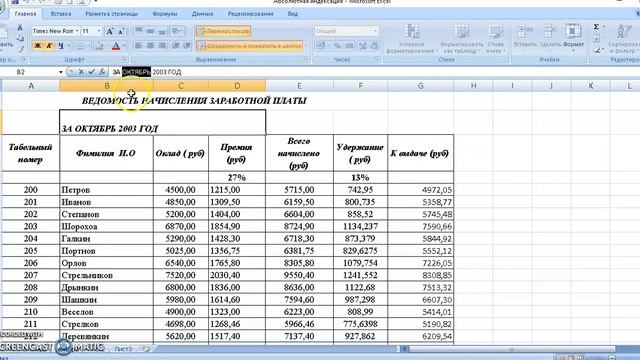The height and width of the screenshot is (360, 640).
Task: Toggle Перенос текста wrap text
Action: pyautogui.click(x=223, y=31)
